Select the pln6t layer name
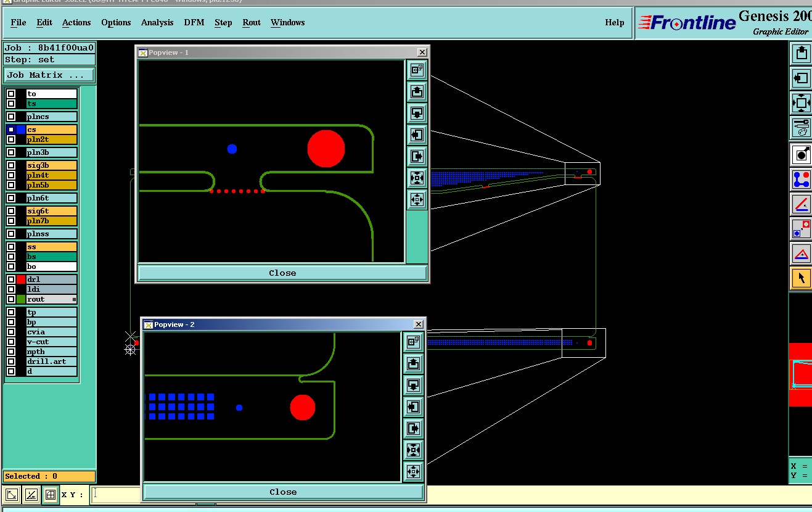This screenshot has height=512, width=812. point(52,198)
